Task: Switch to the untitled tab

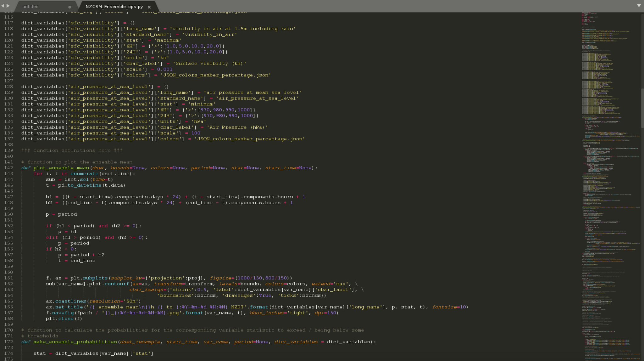Action: coord(31,7)
